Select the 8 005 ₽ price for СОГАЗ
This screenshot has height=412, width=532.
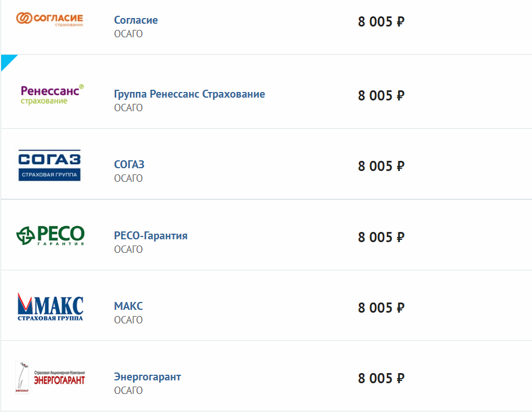click(381, 166)
